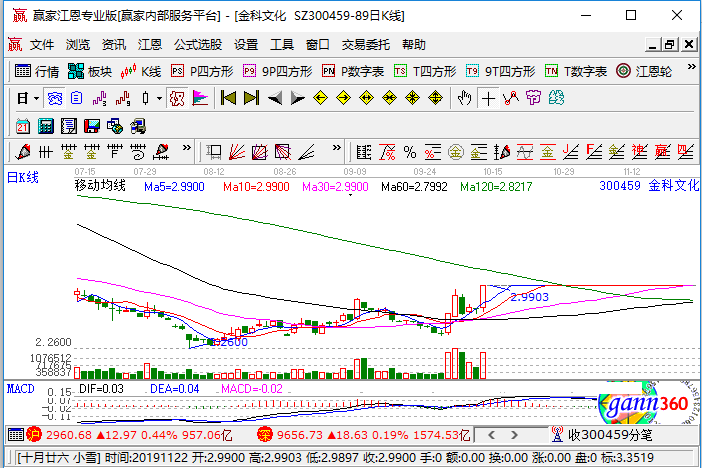Image resolution: width=702 pixels, height=468 pixels.
Task: Click the red 四 lines icon
Action: click(x=685, y=152)
